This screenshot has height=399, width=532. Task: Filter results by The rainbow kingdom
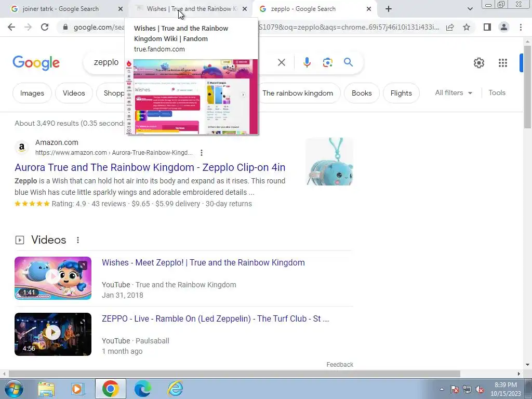pyautogui.click(x=298, y=93)
